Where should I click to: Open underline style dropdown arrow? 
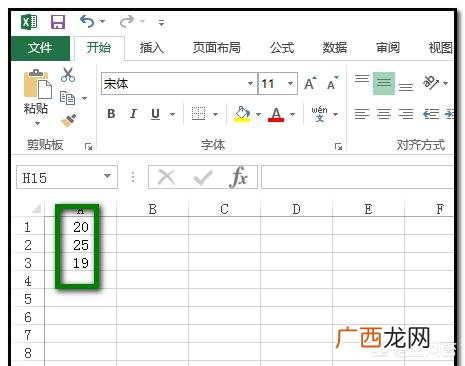[x=172, y=114]
